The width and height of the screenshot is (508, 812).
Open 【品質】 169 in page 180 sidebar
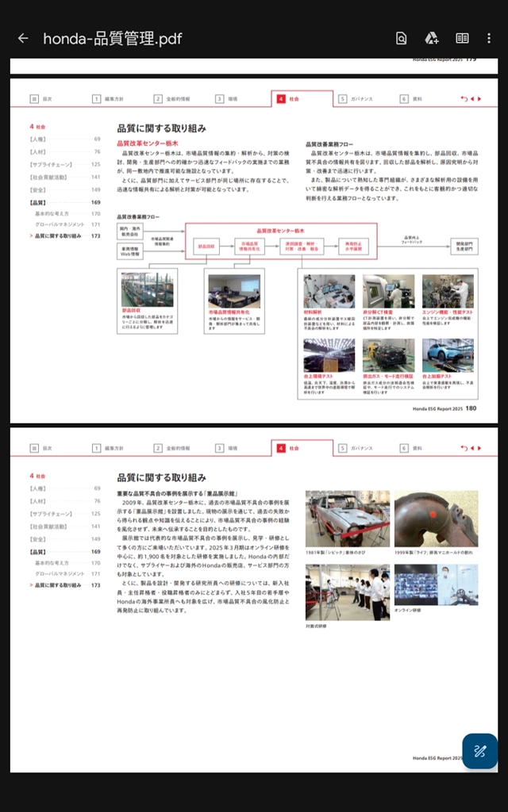click(65, 202)
